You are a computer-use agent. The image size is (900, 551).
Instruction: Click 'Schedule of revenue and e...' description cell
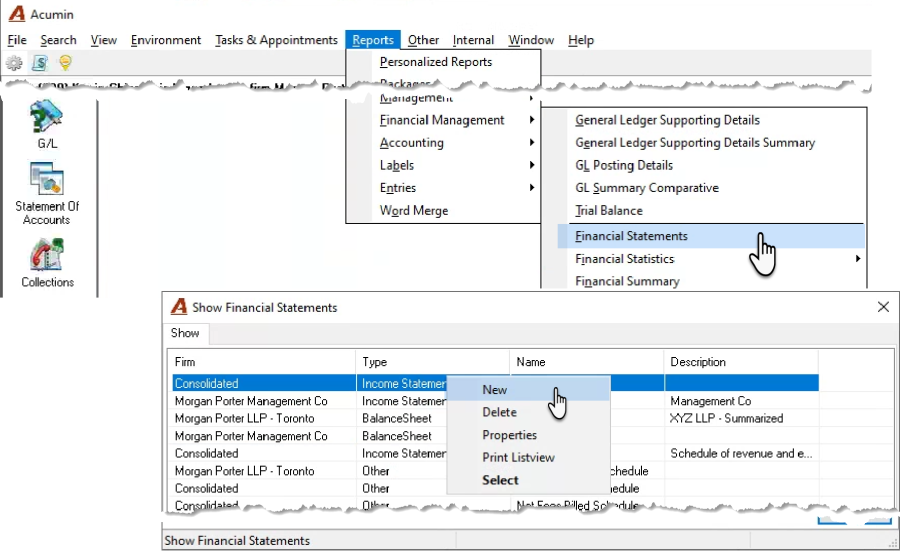pyautogui.click(x=741, y=453)
